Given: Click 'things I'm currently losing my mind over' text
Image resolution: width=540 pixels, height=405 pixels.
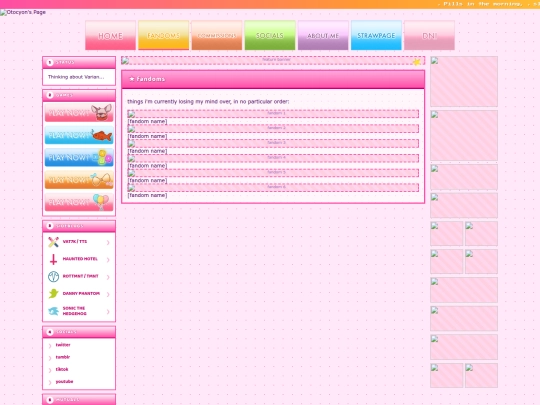Looking at the screenshot, I should 208,102.
